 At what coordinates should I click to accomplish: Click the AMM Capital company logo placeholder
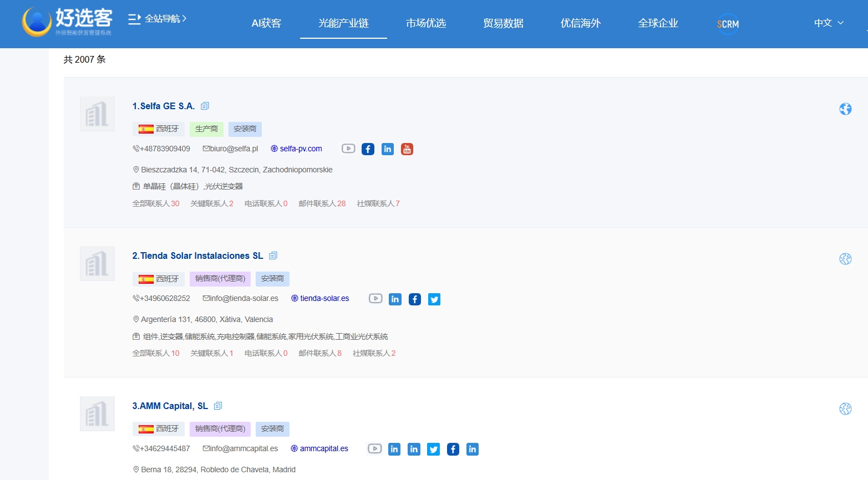(97, 414)
